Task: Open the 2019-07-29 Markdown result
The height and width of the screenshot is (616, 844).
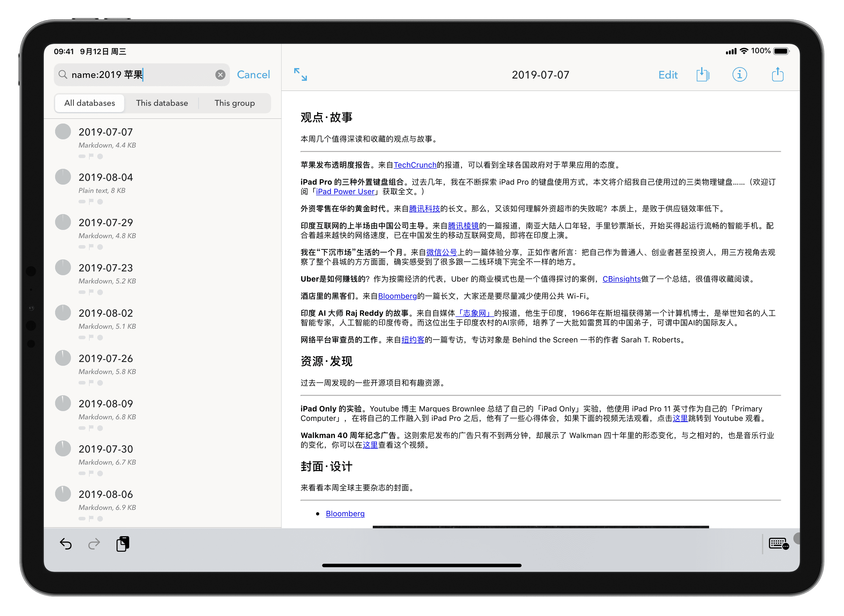Action: coord(105,223)
